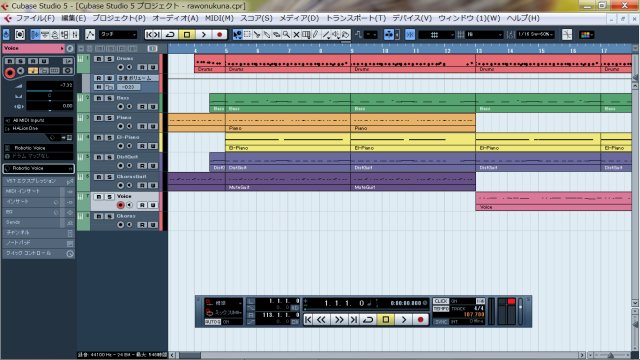The height and width of the screenshot is (360, 640).
Task: Go to project start on transport panel
Action: pos(308,320)
